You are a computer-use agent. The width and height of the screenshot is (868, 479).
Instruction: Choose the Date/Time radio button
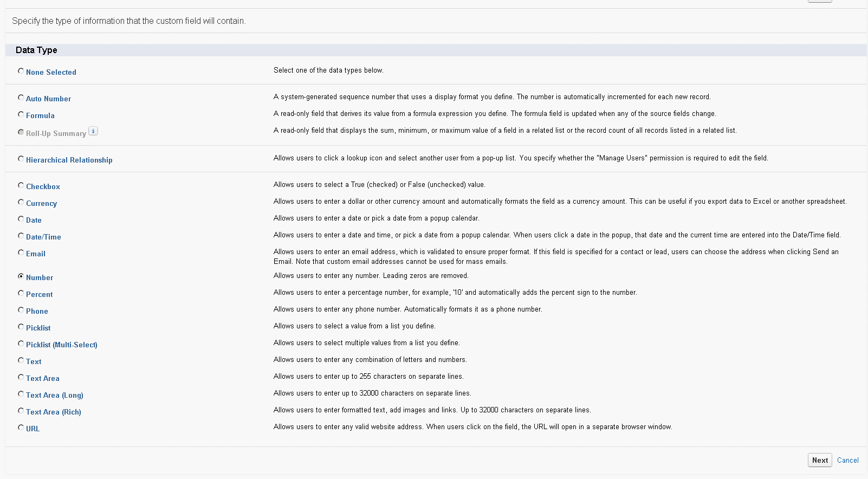(21, 236)
